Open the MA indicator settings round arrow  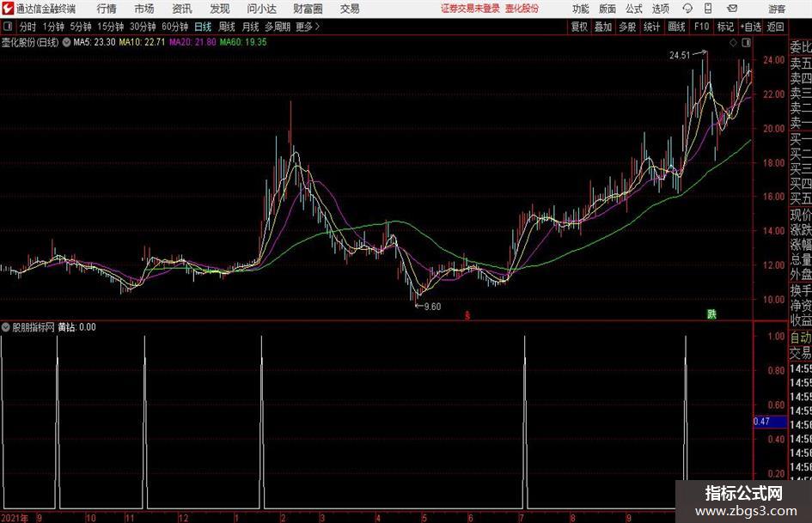point(66,42)
